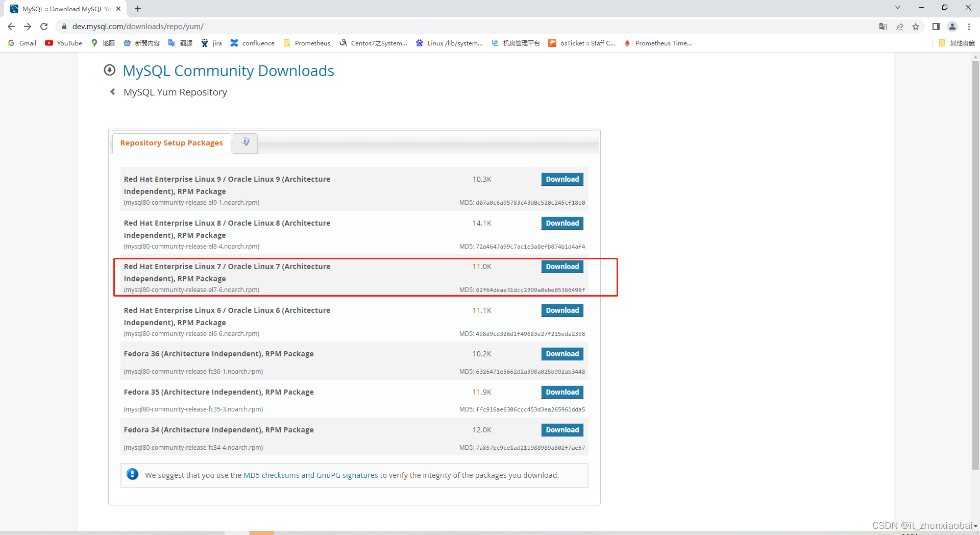Toggle the browser side panel
The image size is (980, 535).
[x=936, y=27]
